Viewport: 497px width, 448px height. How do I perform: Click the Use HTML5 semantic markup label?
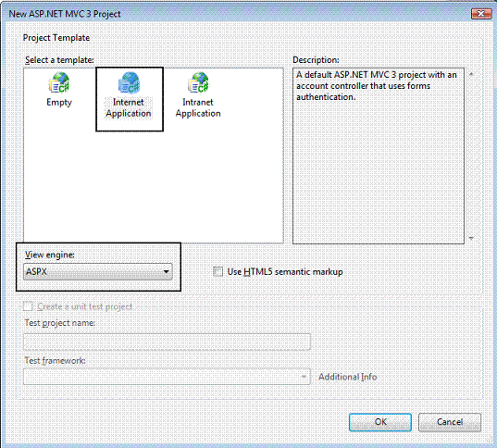coord(285,272)
